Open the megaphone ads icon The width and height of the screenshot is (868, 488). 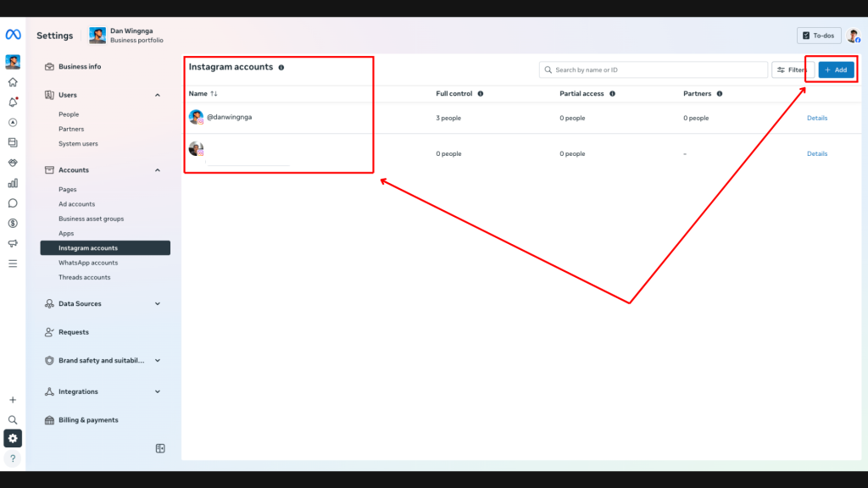(x=13, y=243)
